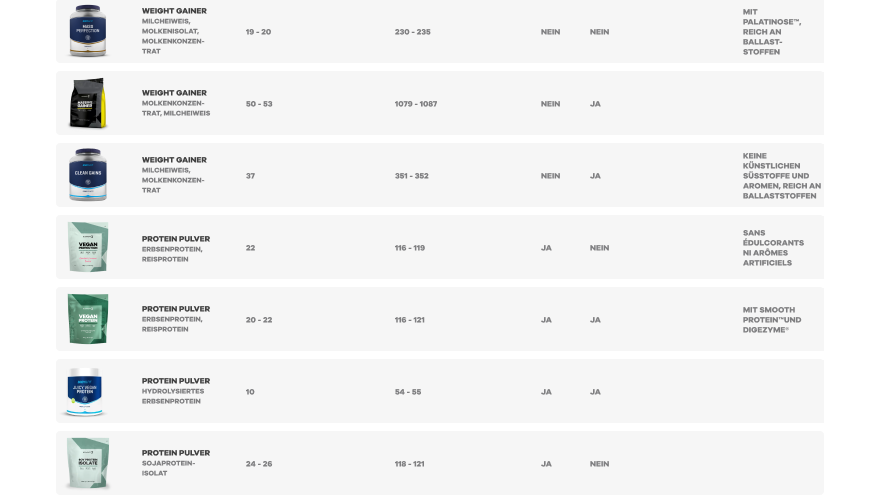Click the 1079 - 1087 calorie value

tap(416, 104)
